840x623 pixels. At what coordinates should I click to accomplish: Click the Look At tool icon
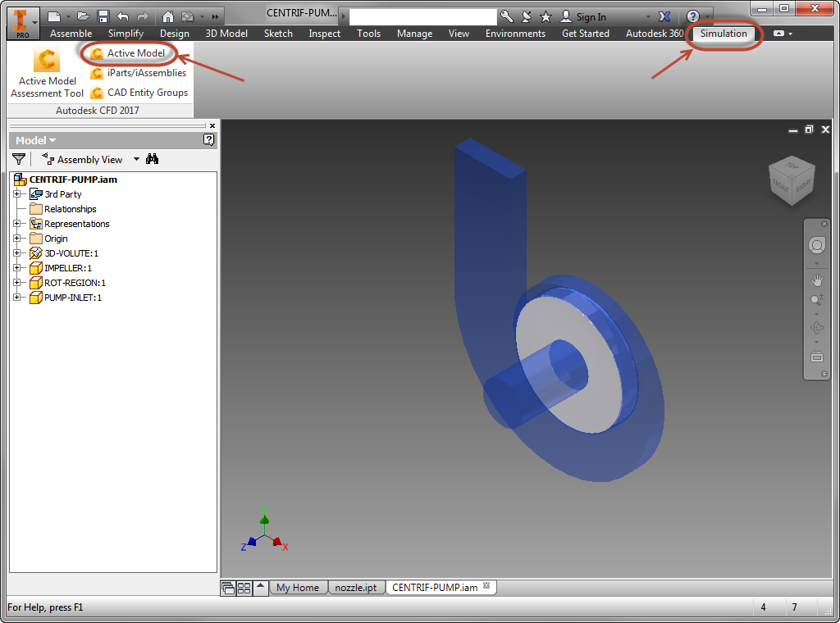817,356
